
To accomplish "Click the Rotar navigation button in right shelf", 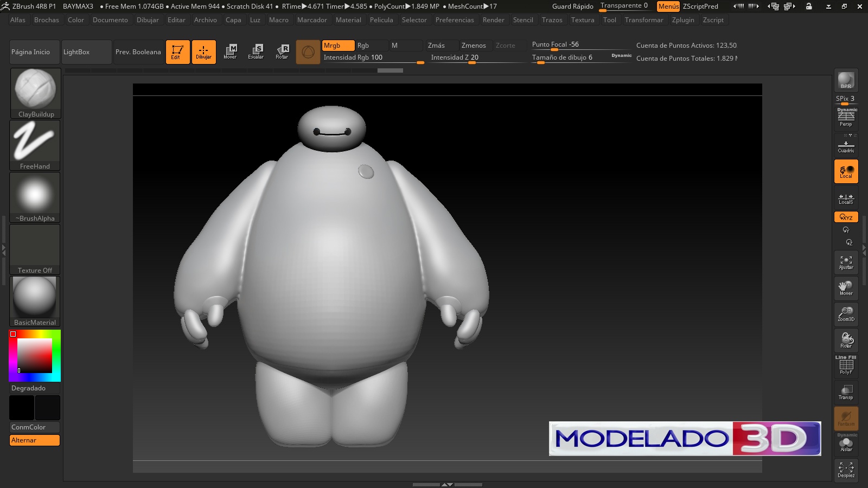I will (846, 341).
